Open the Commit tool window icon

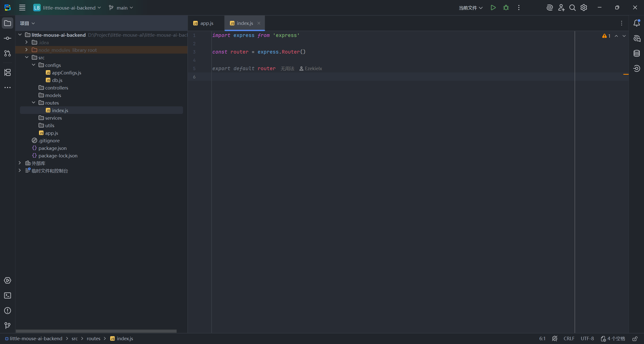click(8, 38)
